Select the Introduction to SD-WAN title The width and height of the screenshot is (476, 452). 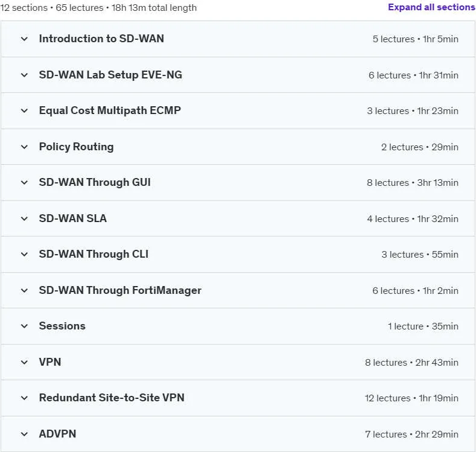(101, 39)
